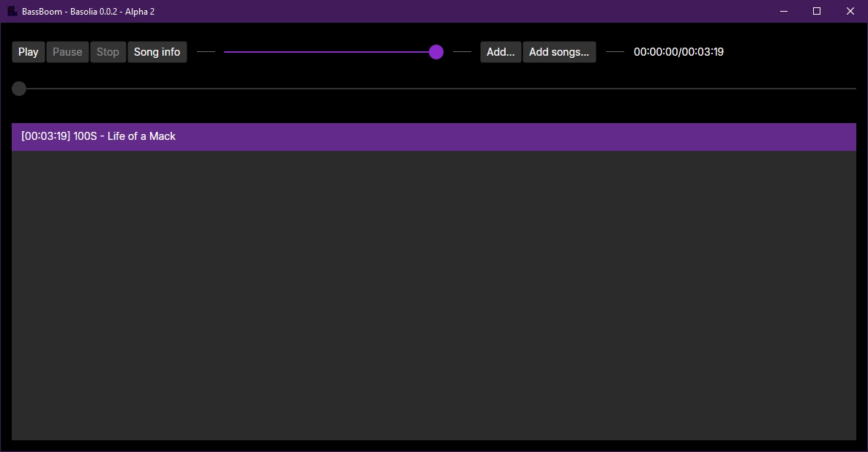Minimize the BassBoom window
The height and width of the screenshot is (452, 868).
click(x=783, y=11)
